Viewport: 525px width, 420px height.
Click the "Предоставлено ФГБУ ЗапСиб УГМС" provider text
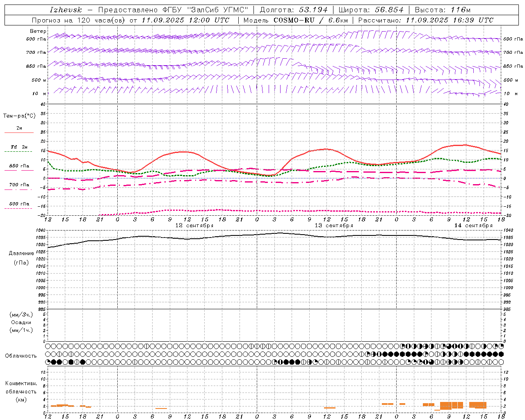[x=173, y=10]
